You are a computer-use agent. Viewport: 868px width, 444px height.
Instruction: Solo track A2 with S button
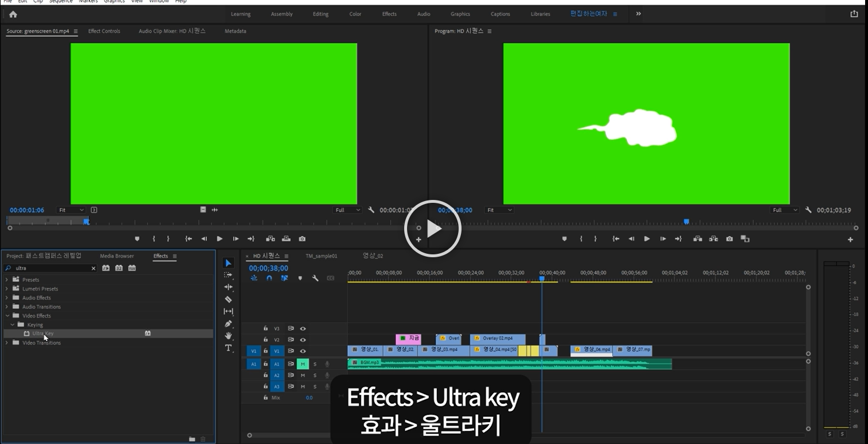(315, 375)
